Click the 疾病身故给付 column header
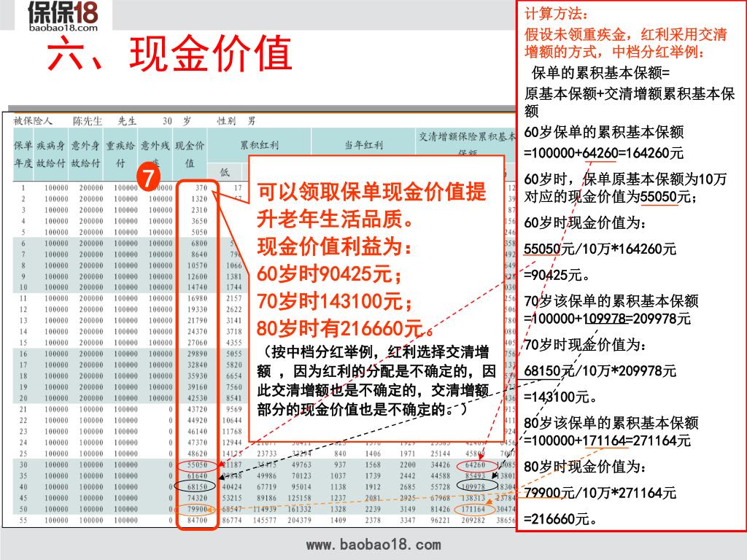 click(51, 155)
